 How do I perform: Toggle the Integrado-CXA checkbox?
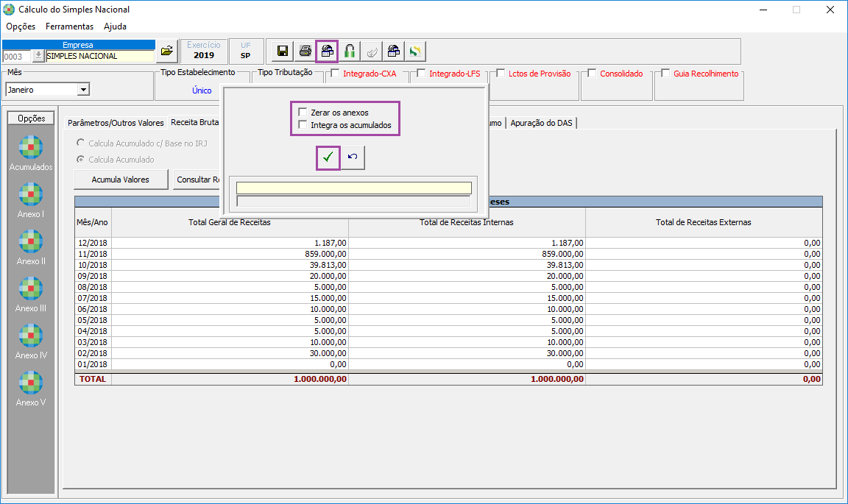(x=336, y=74)
